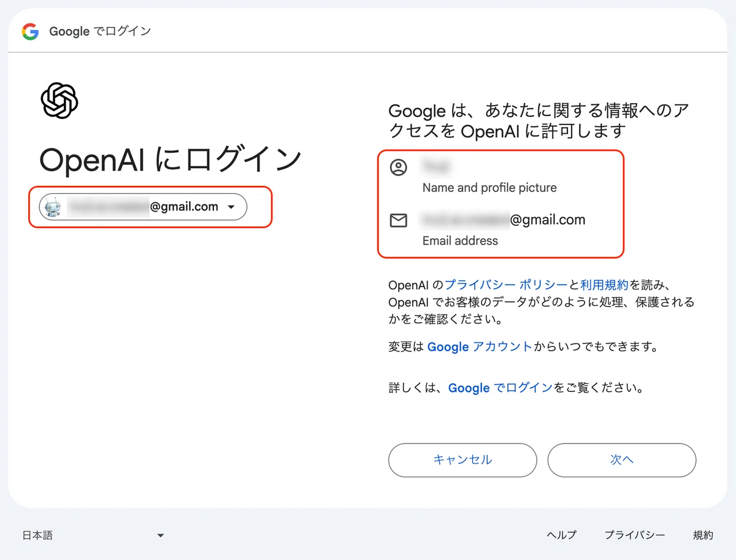Click the 次へ button
This screenshot has height=560, width=736.
[622, 460]
